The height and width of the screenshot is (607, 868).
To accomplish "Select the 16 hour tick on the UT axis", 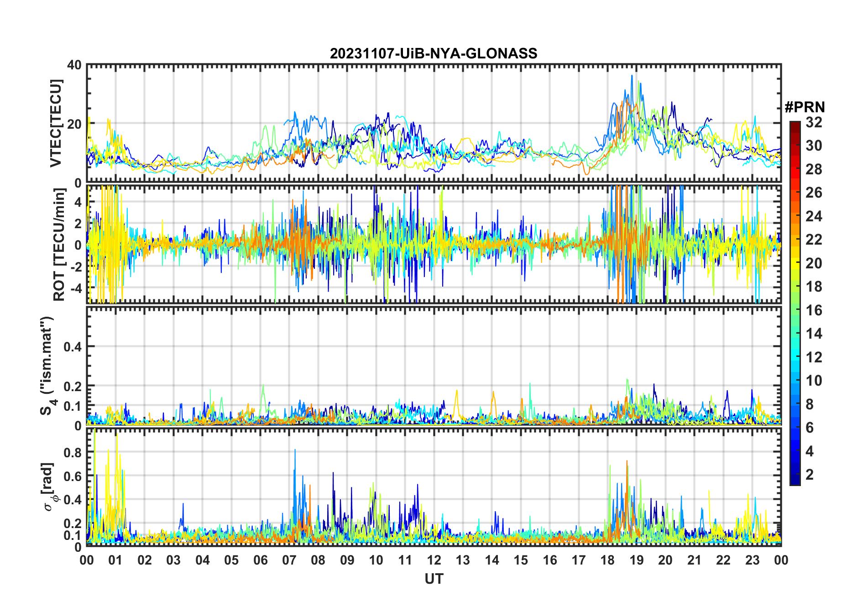I will 550,560.
